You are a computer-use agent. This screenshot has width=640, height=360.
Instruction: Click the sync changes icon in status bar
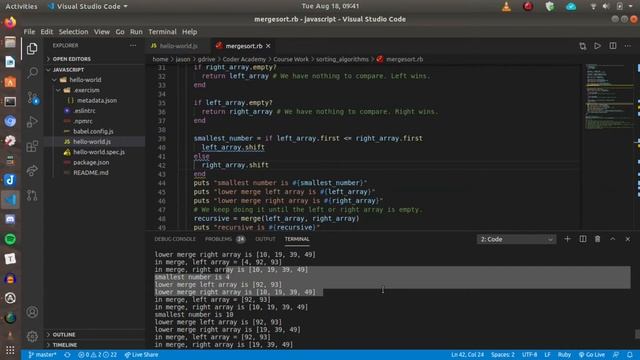pos(67,355)
